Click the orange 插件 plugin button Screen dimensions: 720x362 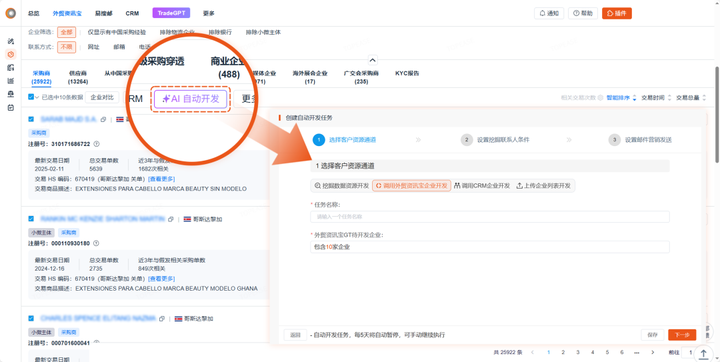coord(617,13)
